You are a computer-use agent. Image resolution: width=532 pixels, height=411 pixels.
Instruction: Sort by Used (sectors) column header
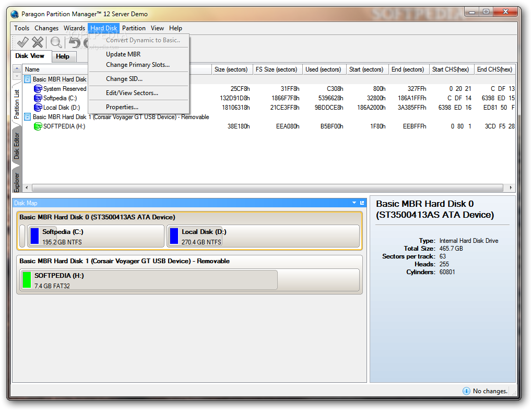pyautogui.click(x=323, y=69)
